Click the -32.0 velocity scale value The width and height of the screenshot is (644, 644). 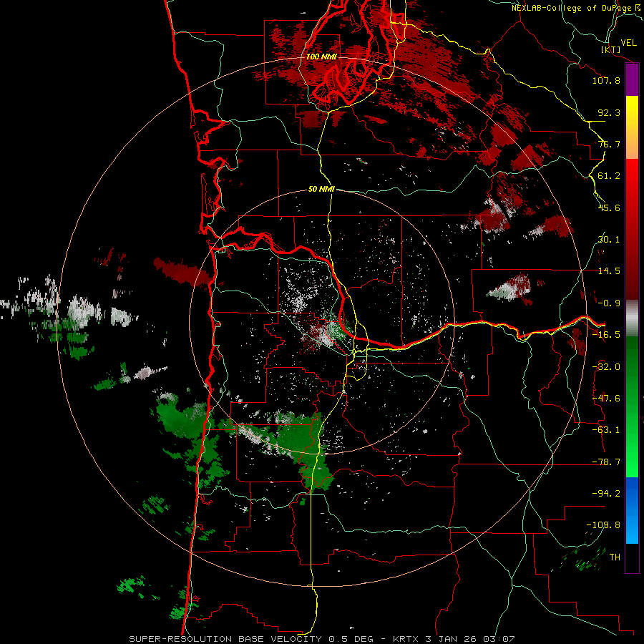[x=606, y=367]
